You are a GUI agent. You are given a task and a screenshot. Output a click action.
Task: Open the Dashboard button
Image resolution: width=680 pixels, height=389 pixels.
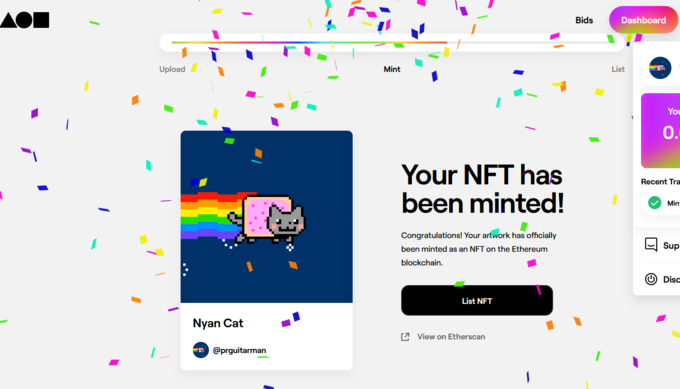(644, 20)
